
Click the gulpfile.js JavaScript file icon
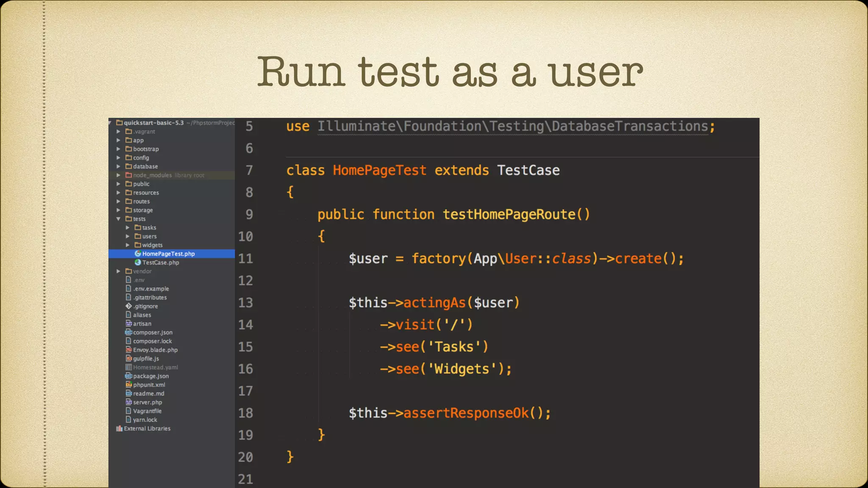[128, 358]
